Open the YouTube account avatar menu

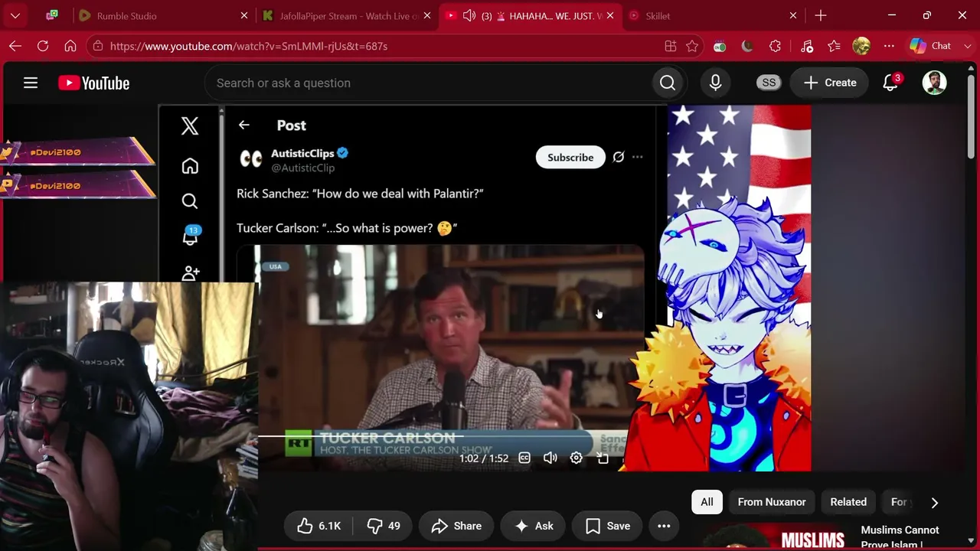pos(934,83)
